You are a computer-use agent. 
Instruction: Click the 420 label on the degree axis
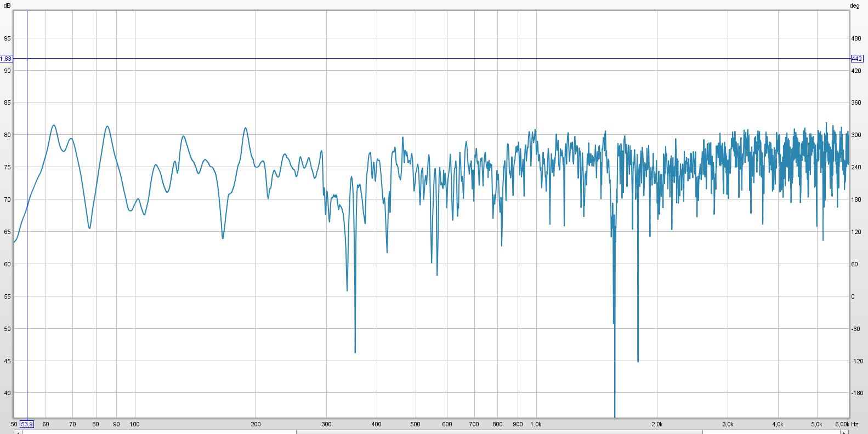[x=856, y=71]
